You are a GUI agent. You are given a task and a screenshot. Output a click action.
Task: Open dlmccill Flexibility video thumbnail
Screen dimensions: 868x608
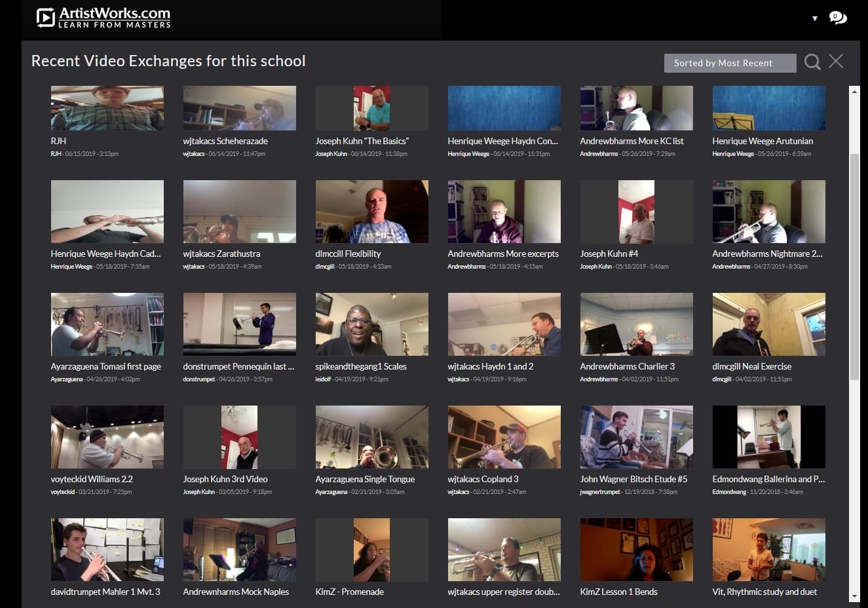click(x=372, y=212)
